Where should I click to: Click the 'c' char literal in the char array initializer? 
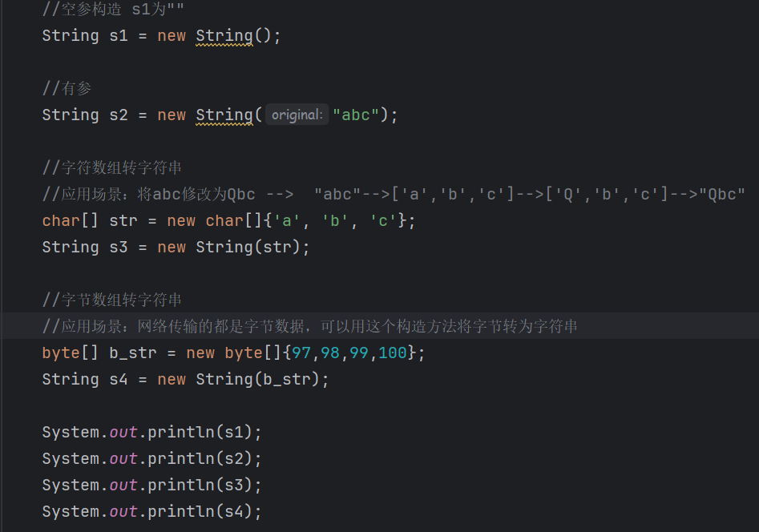tap(383, 221)
